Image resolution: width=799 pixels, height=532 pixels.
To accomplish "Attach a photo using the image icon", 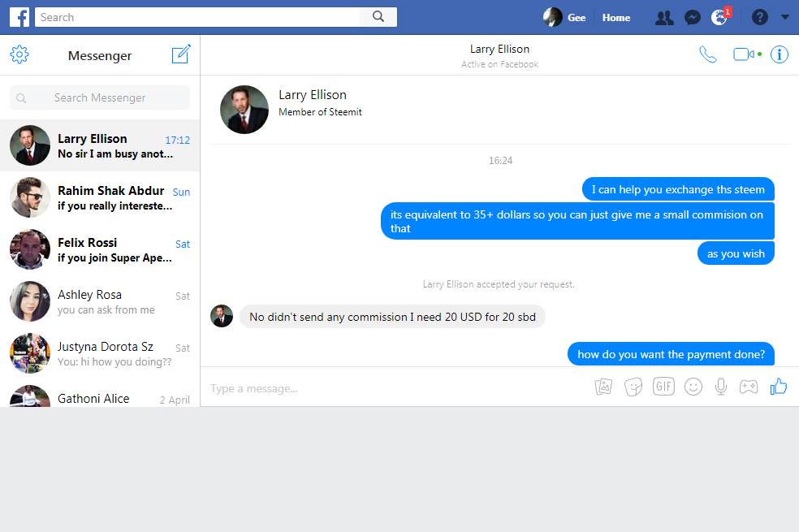I will 603,387.
